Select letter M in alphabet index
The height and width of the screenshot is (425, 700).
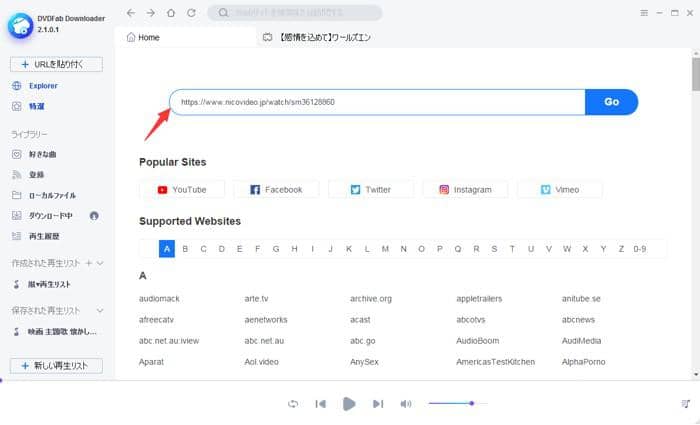[x=385, y=249]
